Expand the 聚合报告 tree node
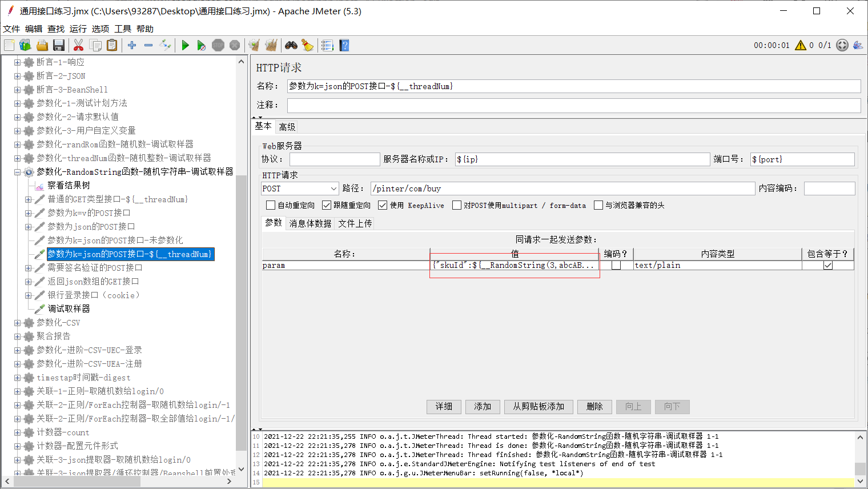868x489 pixels. coord(17,336)
